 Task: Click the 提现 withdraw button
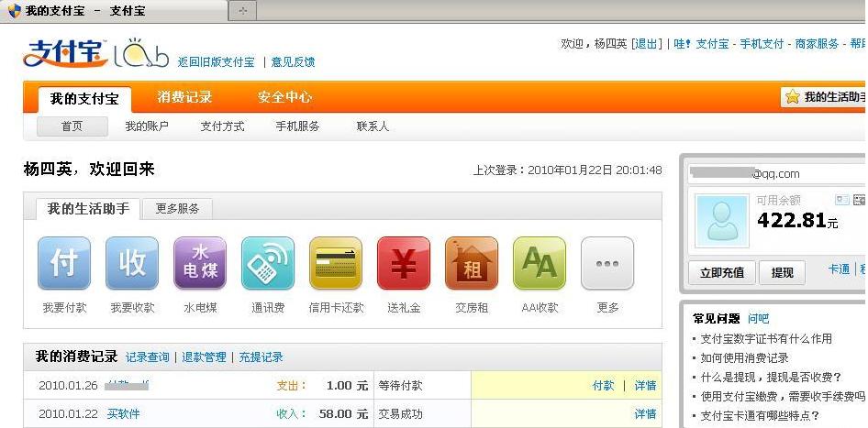point(782,272)
